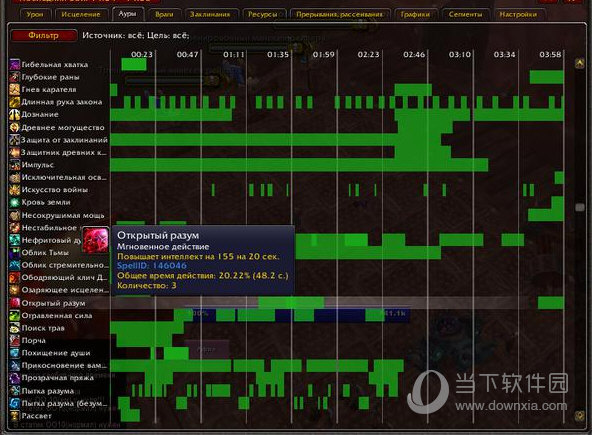
Task: Select the Кровь земли icon
Action: [x=14, y=202]
